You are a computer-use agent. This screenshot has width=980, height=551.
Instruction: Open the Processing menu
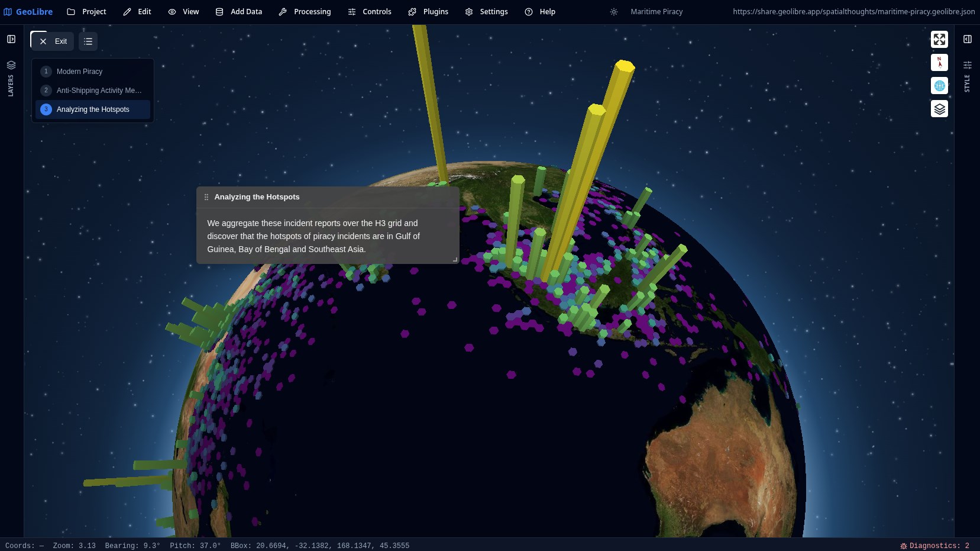point(305,12)
